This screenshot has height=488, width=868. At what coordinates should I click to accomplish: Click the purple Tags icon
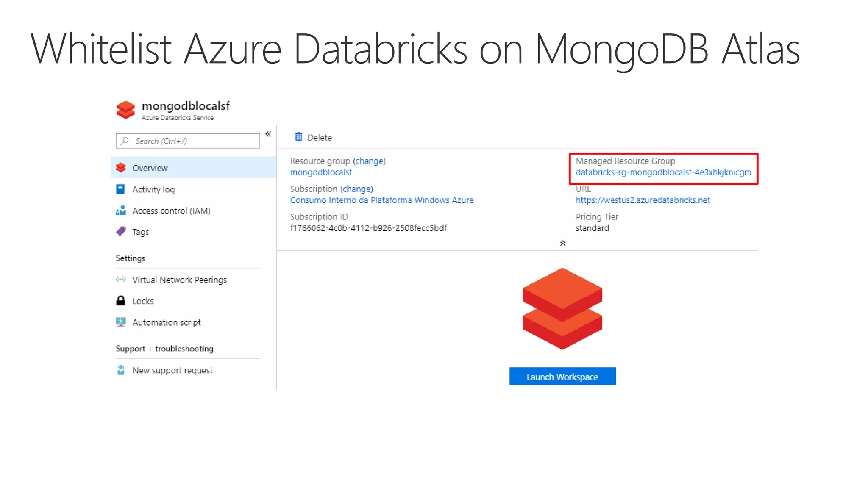pyautogui.click(x=121, y=231)
